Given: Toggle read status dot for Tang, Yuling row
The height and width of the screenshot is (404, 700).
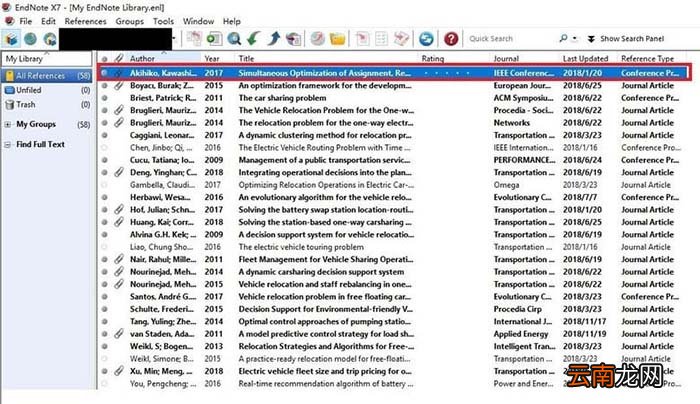Looking at the screenshot, I should (104, 321).
